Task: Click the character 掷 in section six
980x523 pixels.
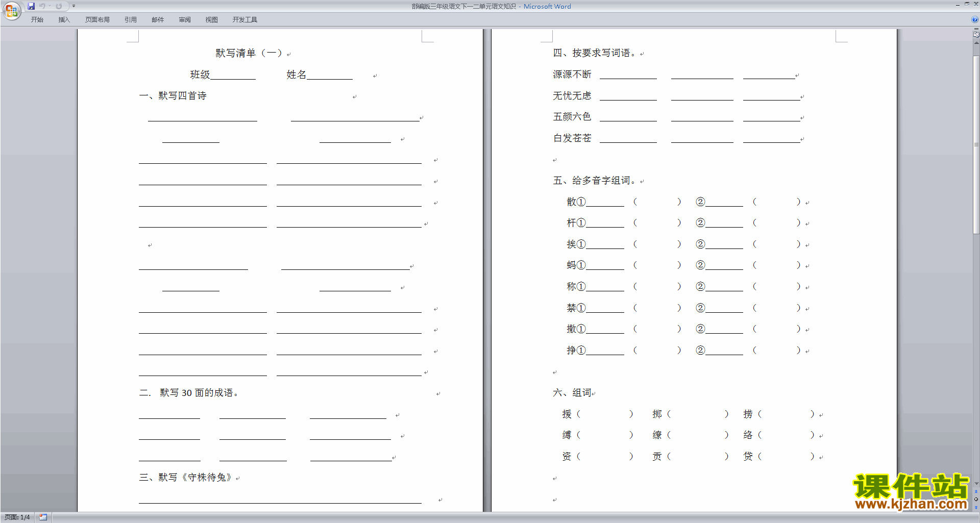Action: (657, 414)
